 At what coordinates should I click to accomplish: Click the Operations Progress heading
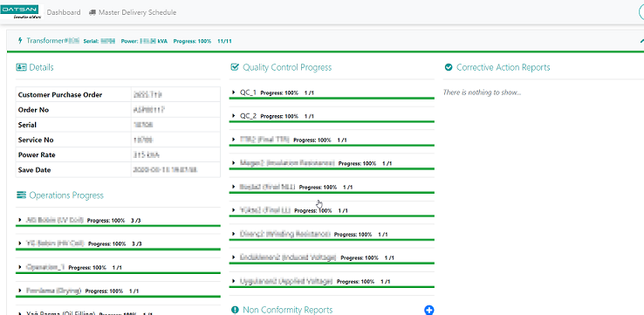(x=66, y=195)
